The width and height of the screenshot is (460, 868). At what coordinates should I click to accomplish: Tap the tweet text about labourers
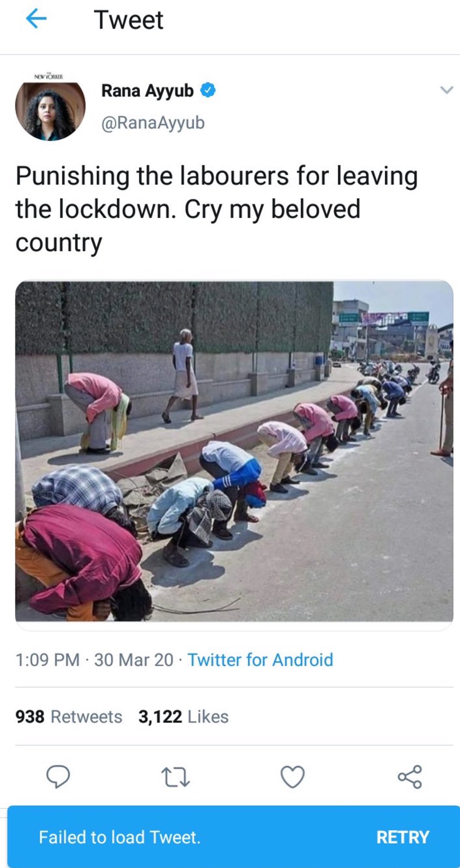click(216, 210)
